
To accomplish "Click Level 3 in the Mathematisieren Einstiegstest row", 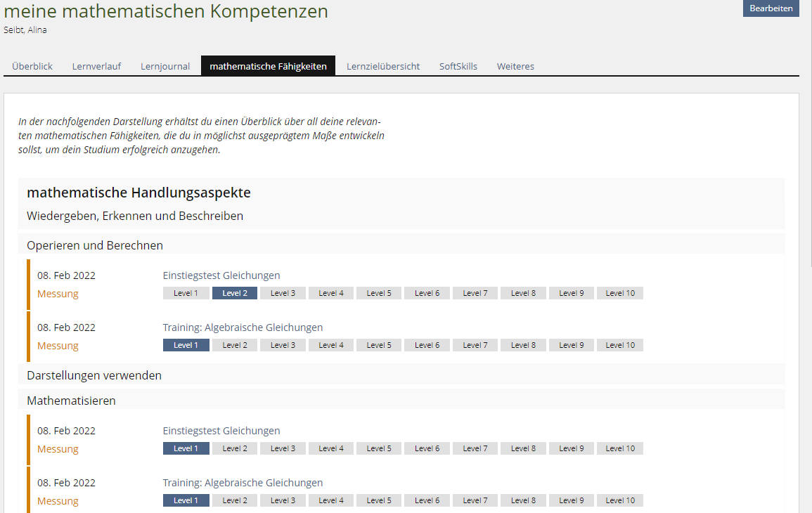I will (x=283, y=448).
